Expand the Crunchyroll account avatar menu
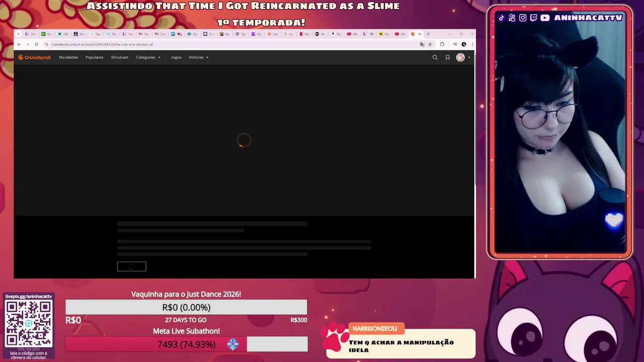Screen dimensions: 644x362 pyautogui.click(x=463, y=57)
